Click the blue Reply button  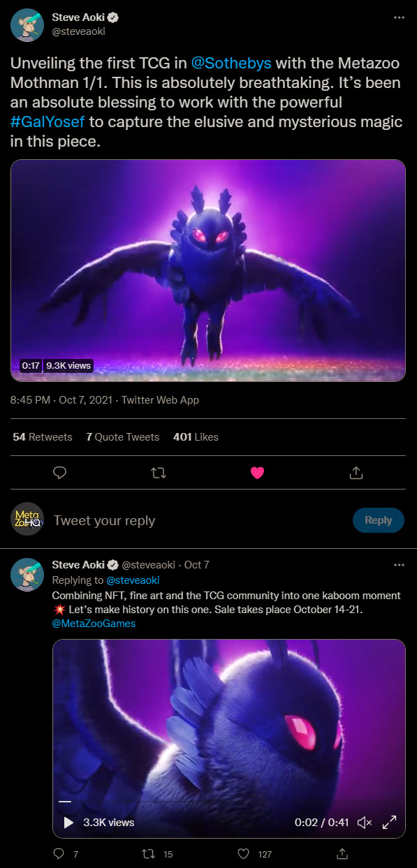coord(379,520)
